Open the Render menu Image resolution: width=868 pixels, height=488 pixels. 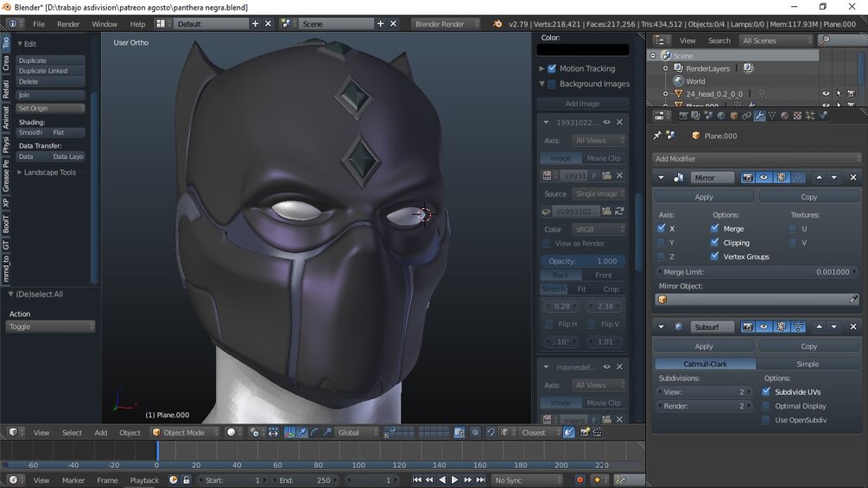tap(68, 24)
